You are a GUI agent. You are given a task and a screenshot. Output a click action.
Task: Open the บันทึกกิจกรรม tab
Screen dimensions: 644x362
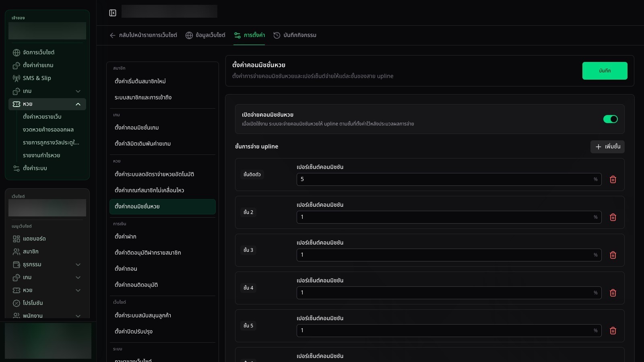(295, 35)
